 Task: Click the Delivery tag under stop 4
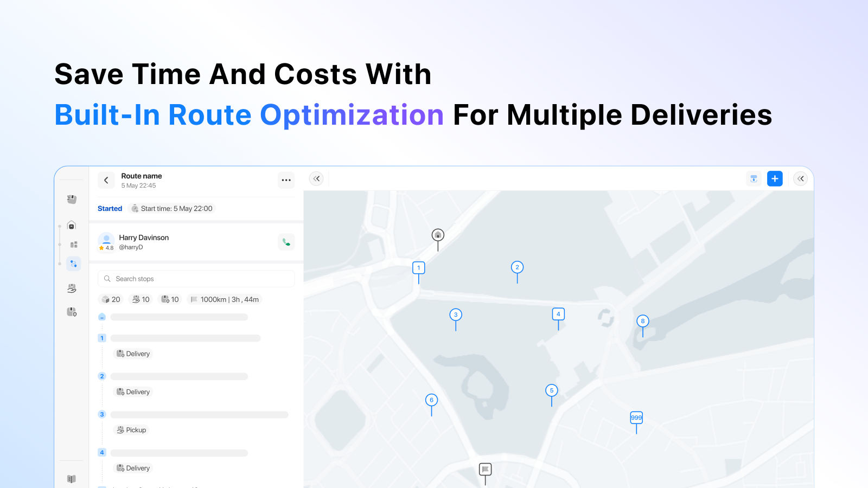click(x=133, y=468)
